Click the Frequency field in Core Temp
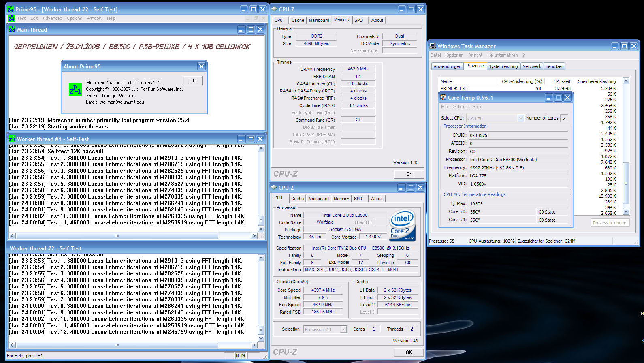This screenshot has width=644, height=363. tap(518, 167)
